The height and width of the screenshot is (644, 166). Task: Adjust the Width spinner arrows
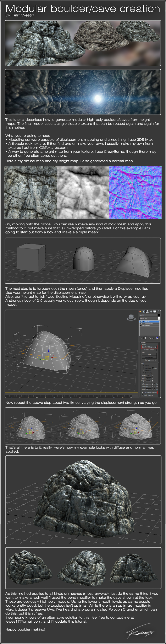(x=153, y=379)
